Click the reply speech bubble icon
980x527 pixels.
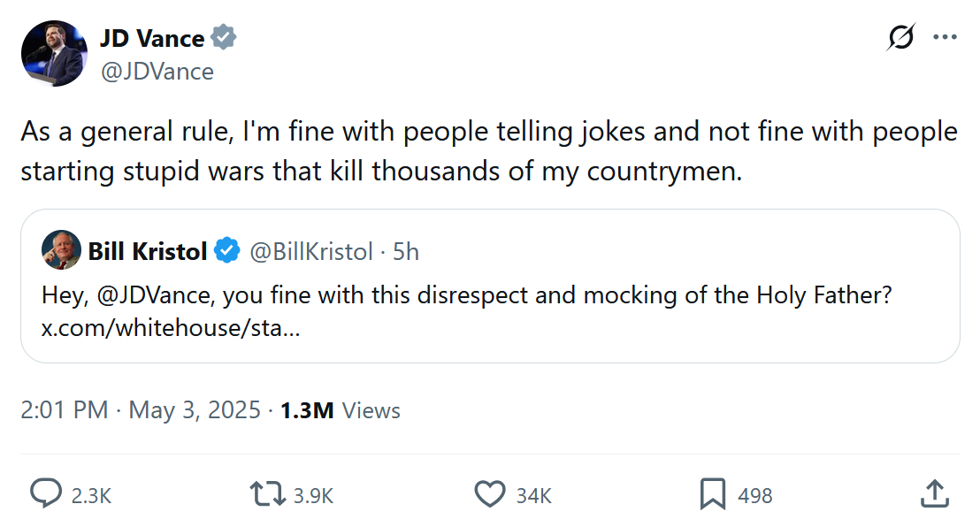pyautogui.click(x=46, y=493)
